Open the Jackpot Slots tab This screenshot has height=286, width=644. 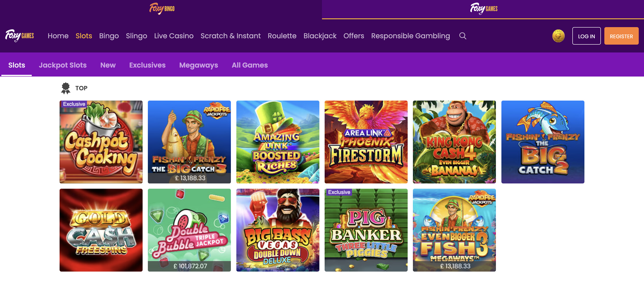62,65
